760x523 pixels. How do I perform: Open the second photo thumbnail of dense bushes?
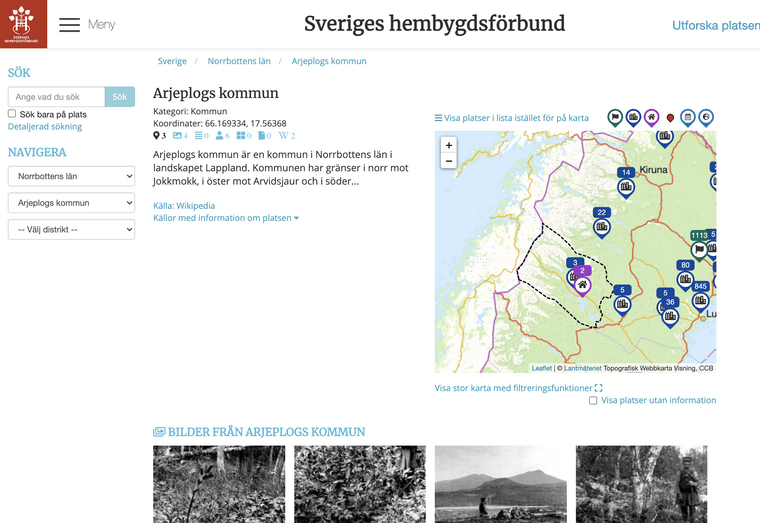(360, 484)
